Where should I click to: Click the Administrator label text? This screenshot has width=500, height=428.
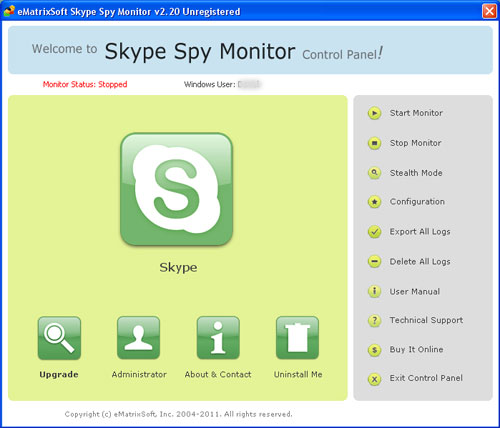(x=139, y=374)
